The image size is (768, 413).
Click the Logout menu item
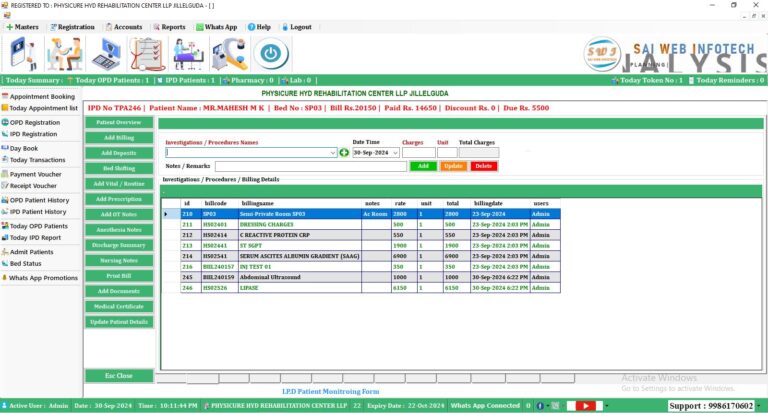pyautogui.click(x=297, y=27)
